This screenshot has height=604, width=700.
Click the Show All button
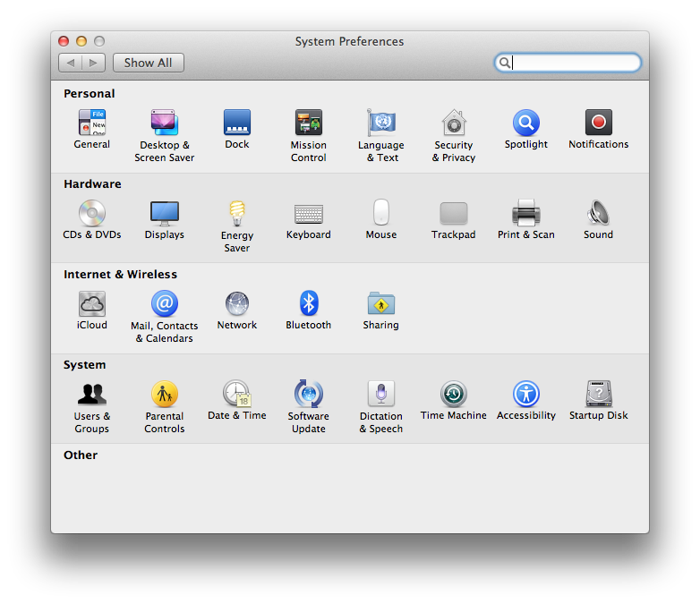(148, 63)
